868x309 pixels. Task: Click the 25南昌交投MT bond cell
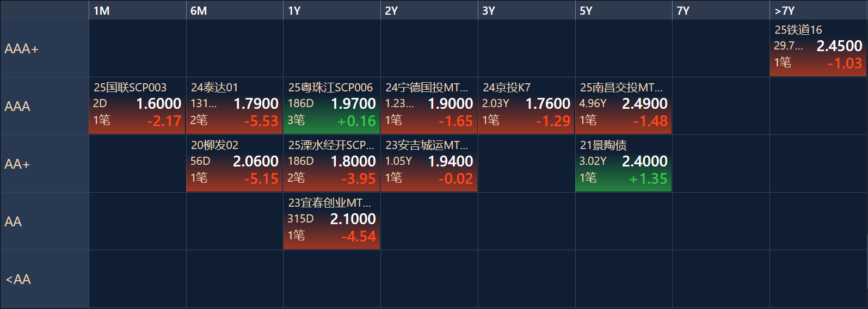pos(623,106)
